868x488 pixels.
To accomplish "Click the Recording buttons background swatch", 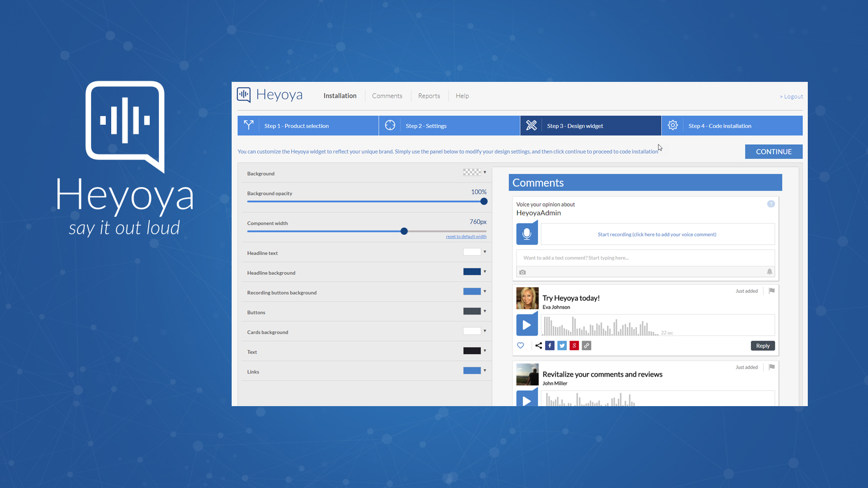I will [x=472, y=291].
